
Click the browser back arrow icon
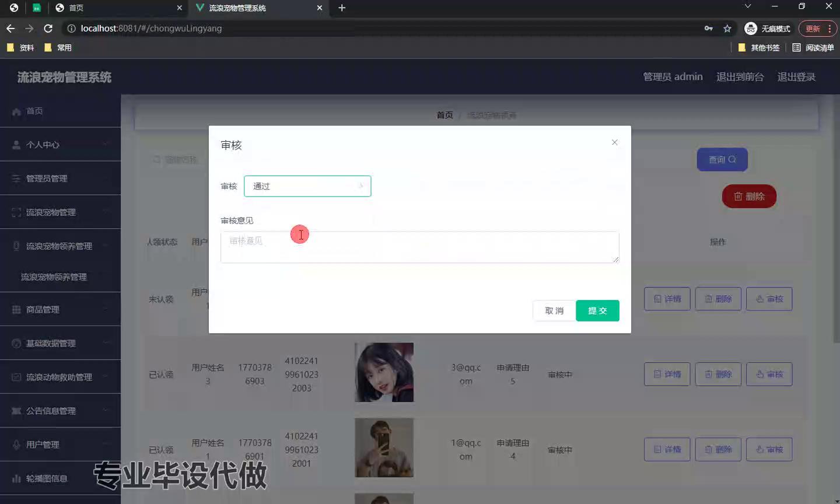pyautogui.click(x=10, y=29)
